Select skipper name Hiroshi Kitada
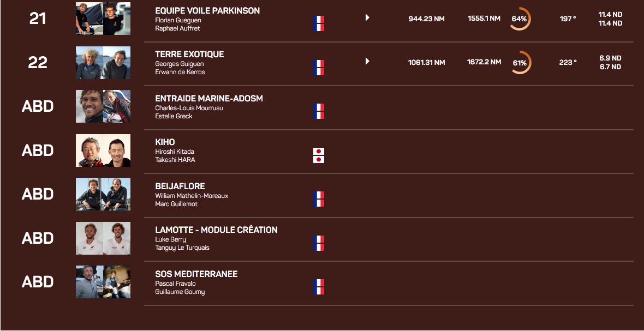Viewport: 644px width, 331px height. tap(175, 152)
